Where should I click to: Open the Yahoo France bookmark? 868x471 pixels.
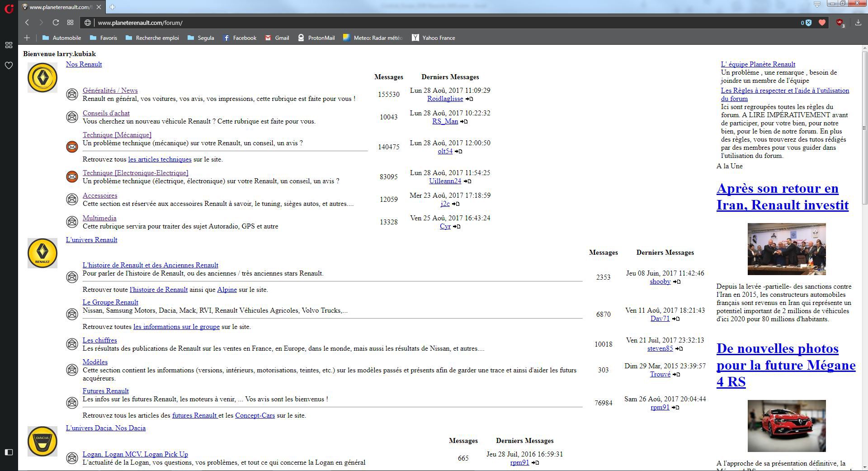click(434, 38)
